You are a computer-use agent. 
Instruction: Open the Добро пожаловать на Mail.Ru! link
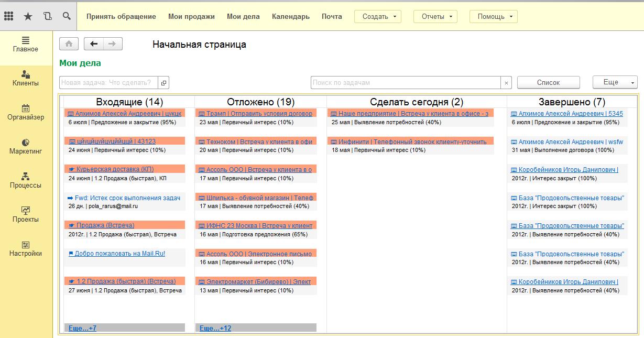[x=119, y=254]
